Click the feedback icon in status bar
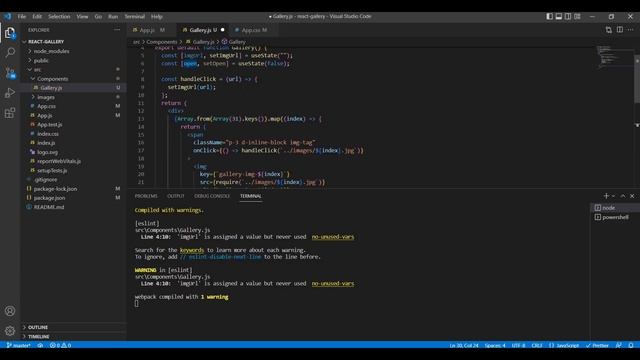 click(619, 345)
